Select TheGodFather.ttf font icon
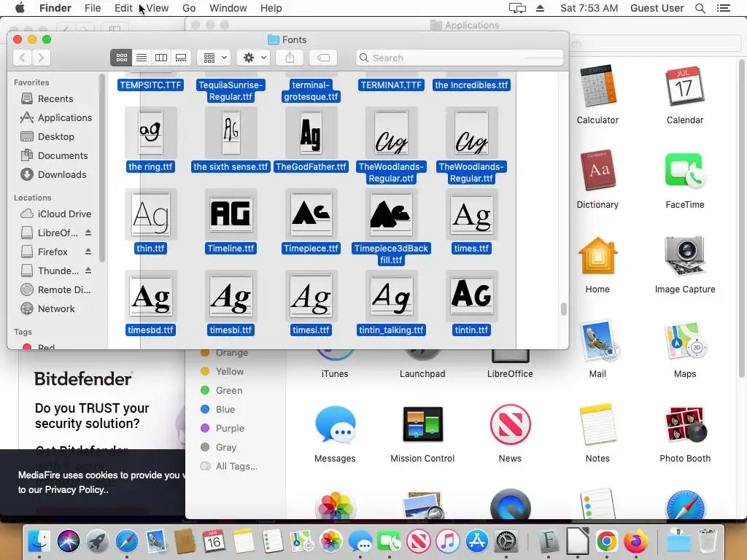This screenshot has height=560, width=747. point(311,133)
